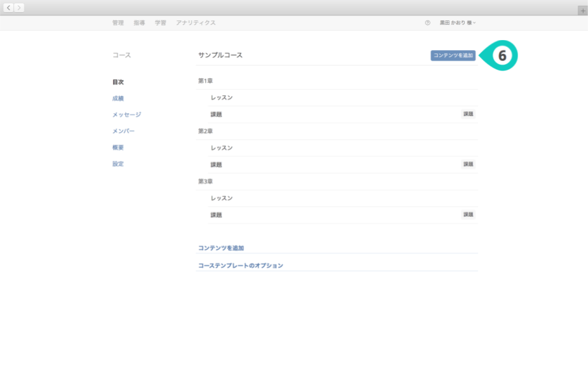Viewport: 588px width, 368px height.
Task: Open the 黒田 かおり 様 user dropdown
Action: [x=457, y=23]
